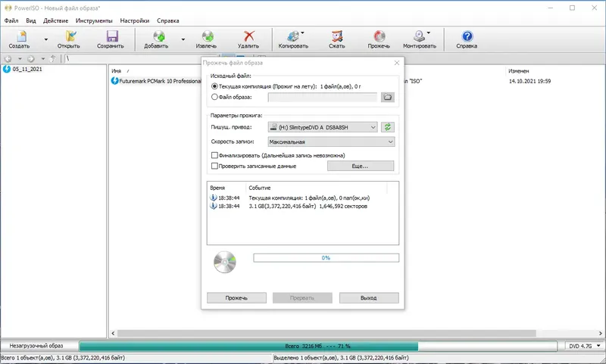606x364 pixels.
Task: Click the Событие log column header
Action: tap(260, 188)
